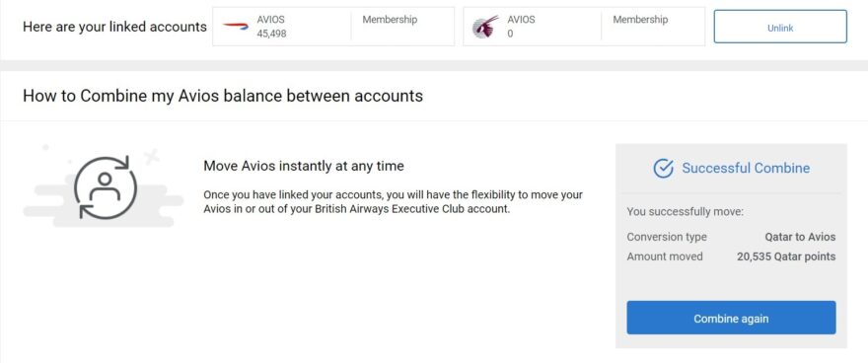Click the 'How to Combine my Avios balance' heading
Image resolution: width=868 pixels, height=363 pixels.
223,96
